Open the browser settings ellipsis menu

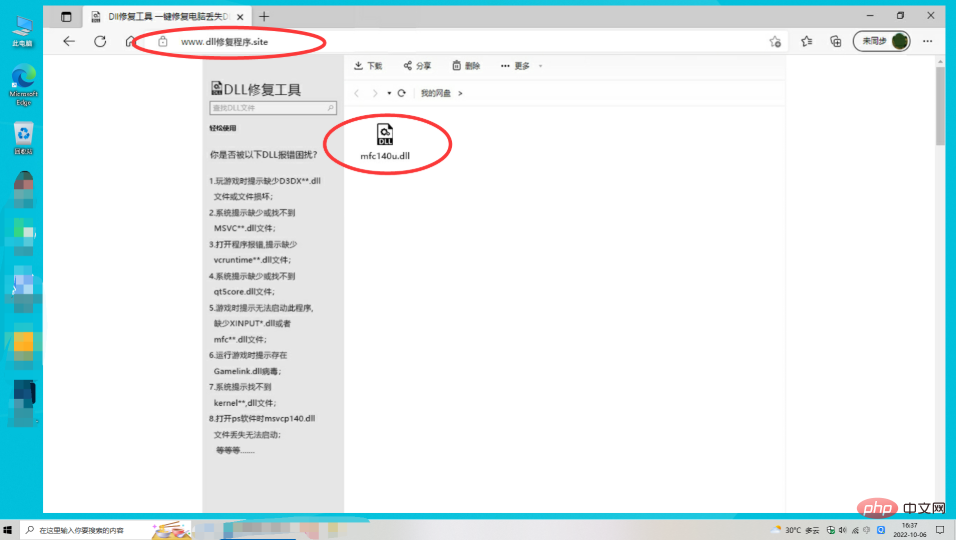(928, 41)
